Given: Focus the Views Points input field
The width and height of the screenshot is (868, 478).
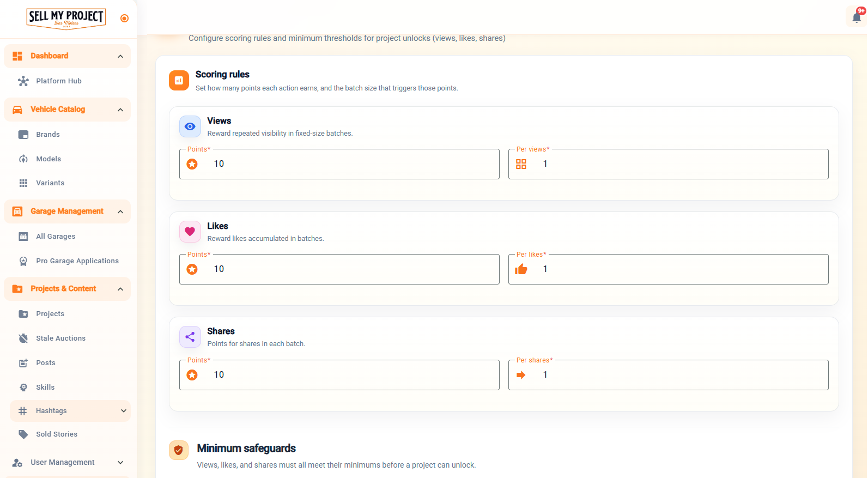Looking at the screenshot, I should click(x=339, y=164).
